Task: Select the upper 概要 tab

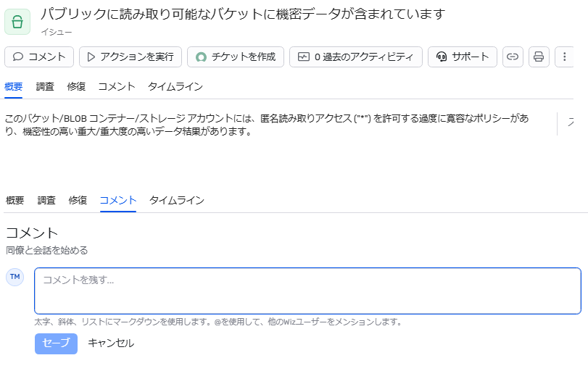Action: pos(14,86)
